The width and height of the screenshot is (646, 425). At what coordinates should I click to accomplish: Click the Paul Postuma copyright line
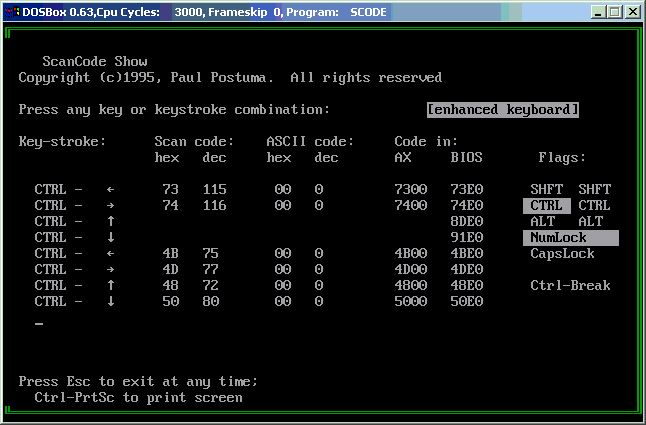pyautogui.click(x=230, y=77)
